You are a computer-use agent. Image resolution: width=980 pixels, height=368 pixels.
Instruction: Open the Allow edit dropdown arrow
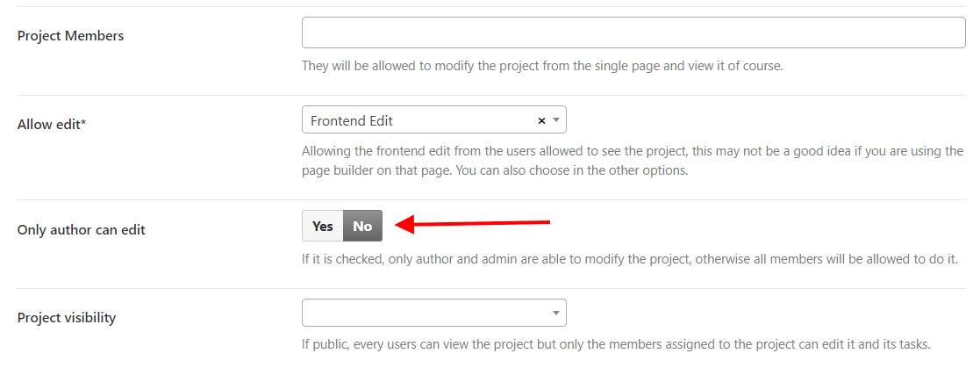(555, 120)
